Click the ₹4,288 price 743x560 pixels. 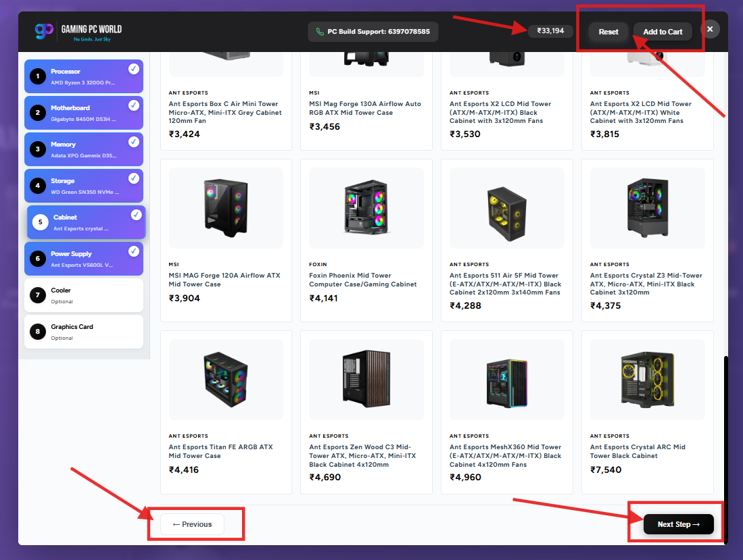click(x=465, y=306)
